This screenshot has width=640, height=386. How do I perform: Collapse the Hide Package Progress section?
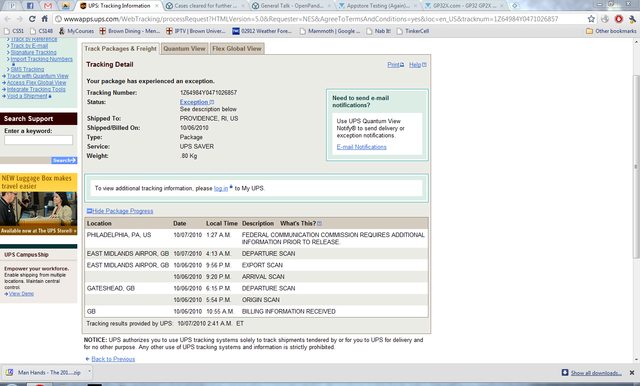pyautogui.click(x=120, y=211)
